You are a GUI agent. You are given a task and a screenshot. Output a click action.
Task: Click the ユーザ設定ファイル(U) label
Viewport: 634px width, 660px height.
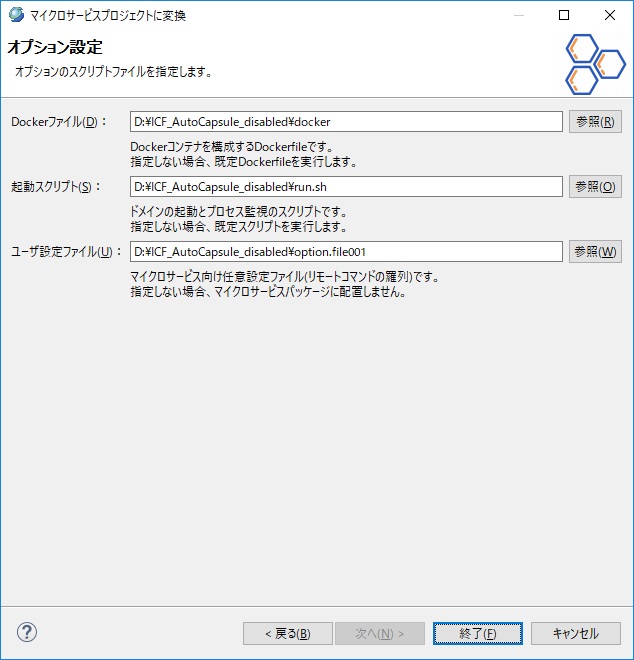pos(66,252)
